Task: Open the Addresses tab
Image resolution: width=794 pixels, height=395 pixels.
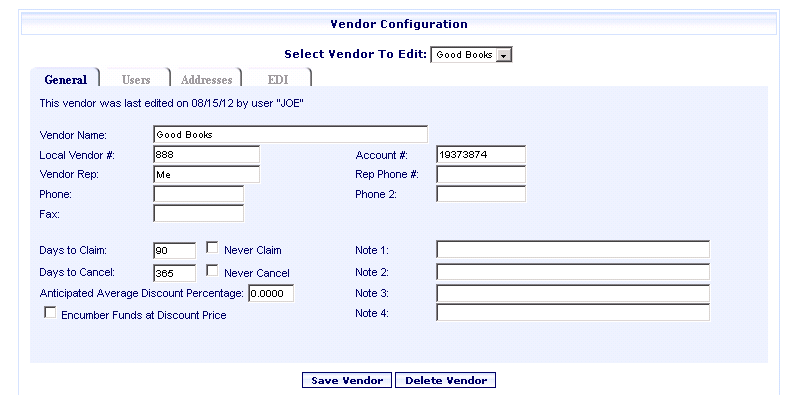Action: click(206, 80)
